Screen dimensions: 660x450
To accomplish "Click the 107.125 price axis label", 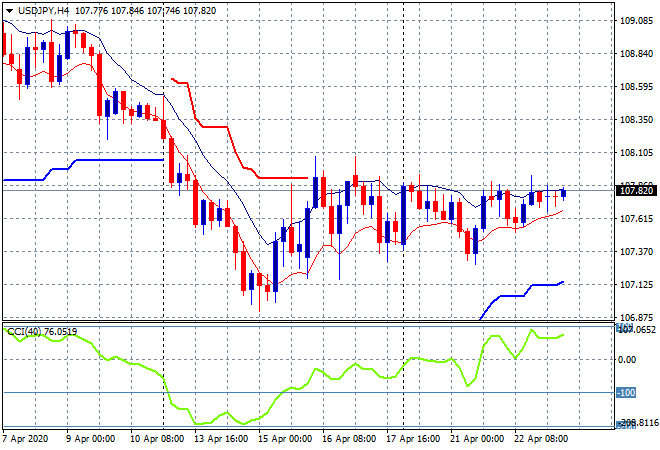I will tap(637, 285).
